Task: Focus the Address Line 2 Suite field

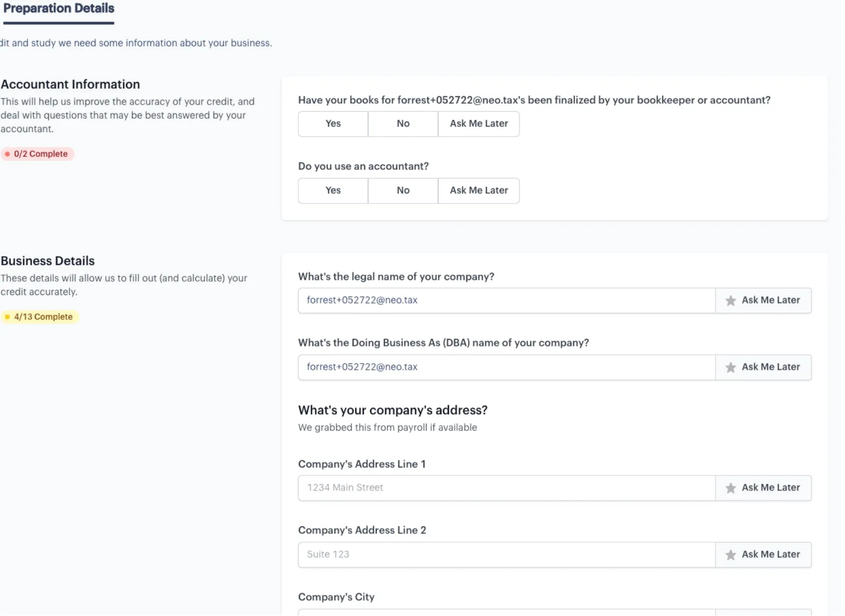Action: [x=506, y=555]
